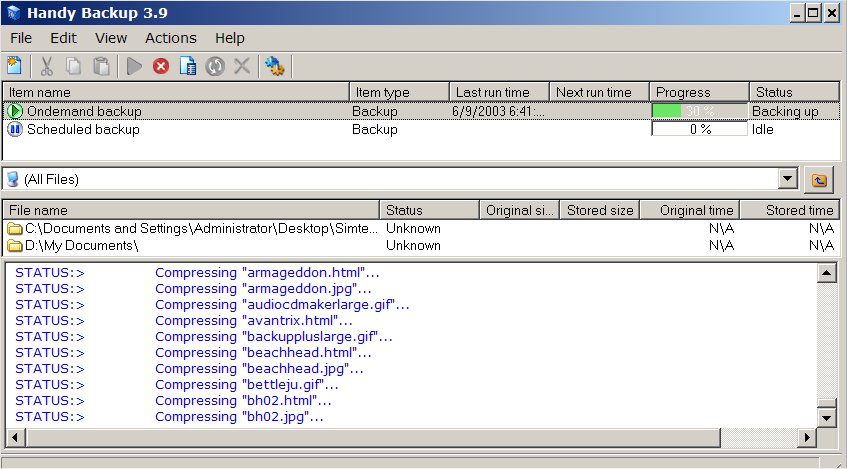
Task: Open the View menu
Action: [x=111, y=38]
